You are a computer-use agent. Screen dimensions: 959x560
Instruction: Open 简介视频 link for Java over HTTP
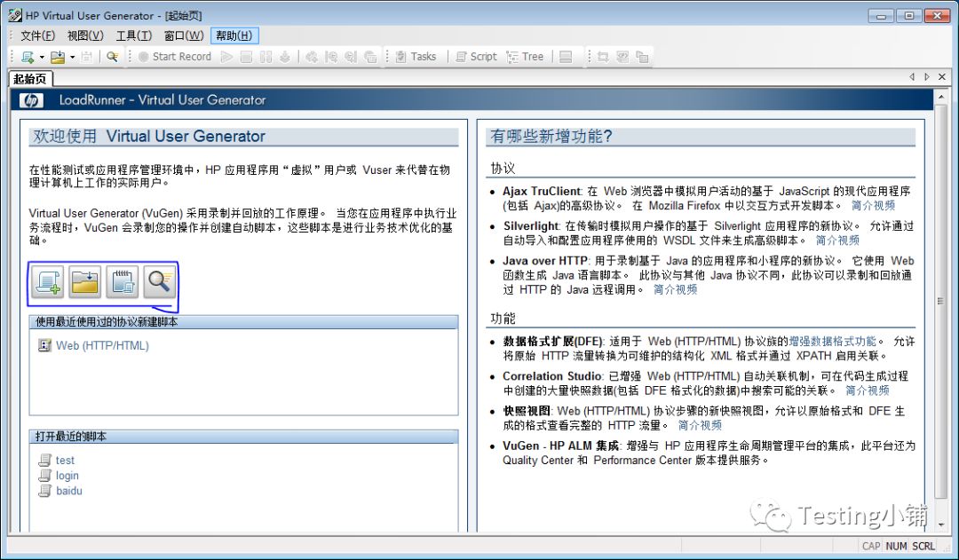[675, 290]
